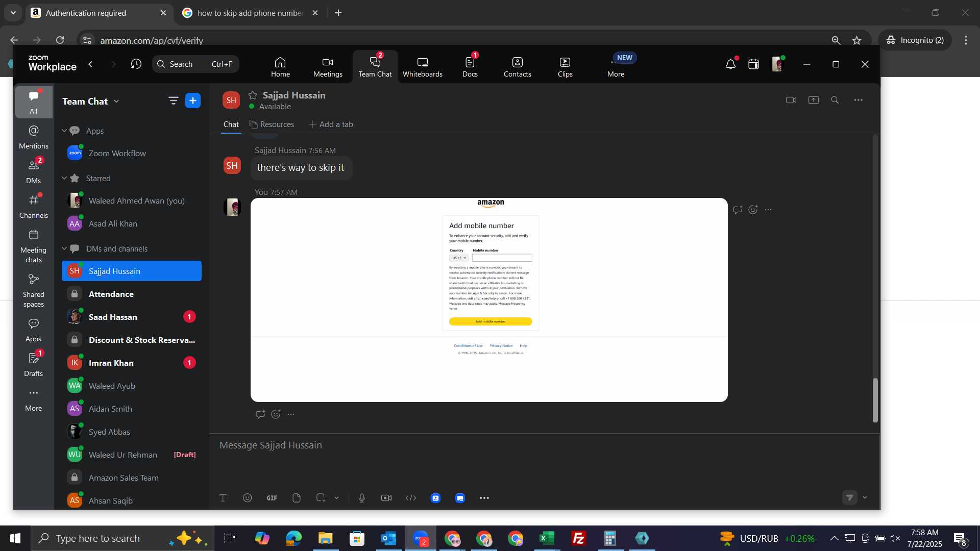The width and height of the screenshot is (980, 551).
Task: Go back using Zoom's back arrow
Action: 90,64
